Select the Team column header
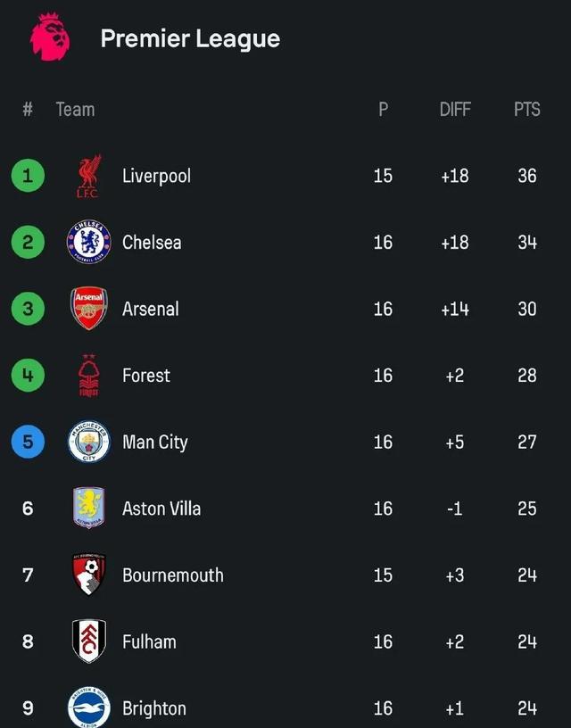571x728 pixels. (x=75, y=110)
